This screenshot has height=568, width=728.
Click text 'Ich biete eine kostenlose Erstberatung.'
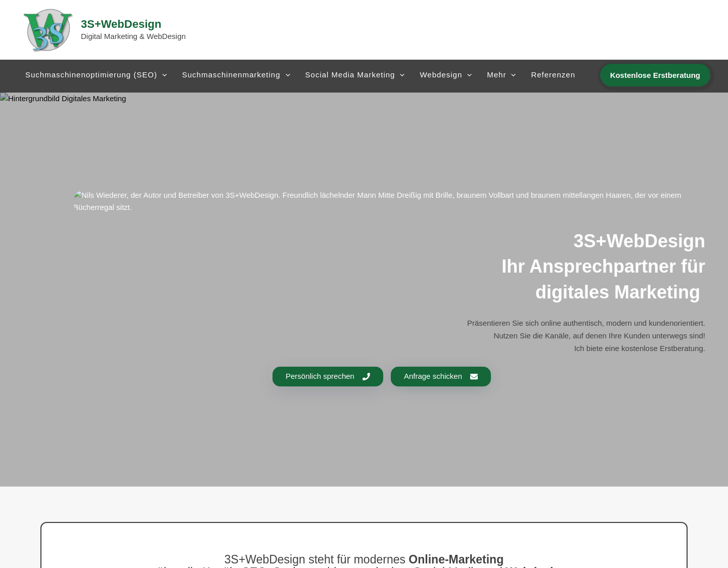(x=639, y=348)
